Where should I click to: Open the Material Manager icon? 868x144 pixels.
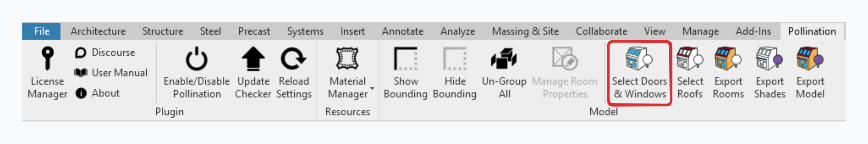click(x=347, y=59)
